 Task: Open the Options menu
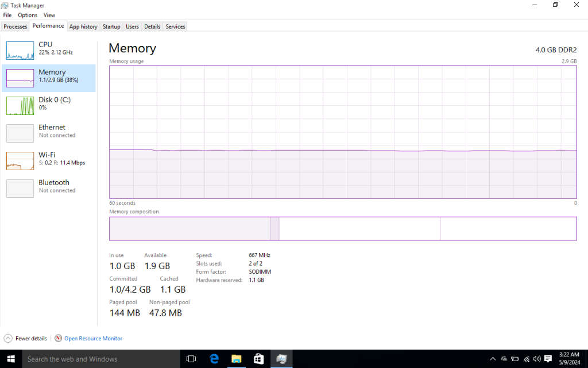(28, 15)
